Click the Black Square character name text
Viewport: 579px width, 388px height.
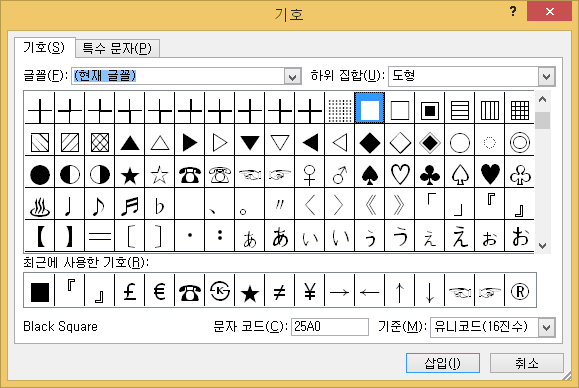[x=61, y=326]
